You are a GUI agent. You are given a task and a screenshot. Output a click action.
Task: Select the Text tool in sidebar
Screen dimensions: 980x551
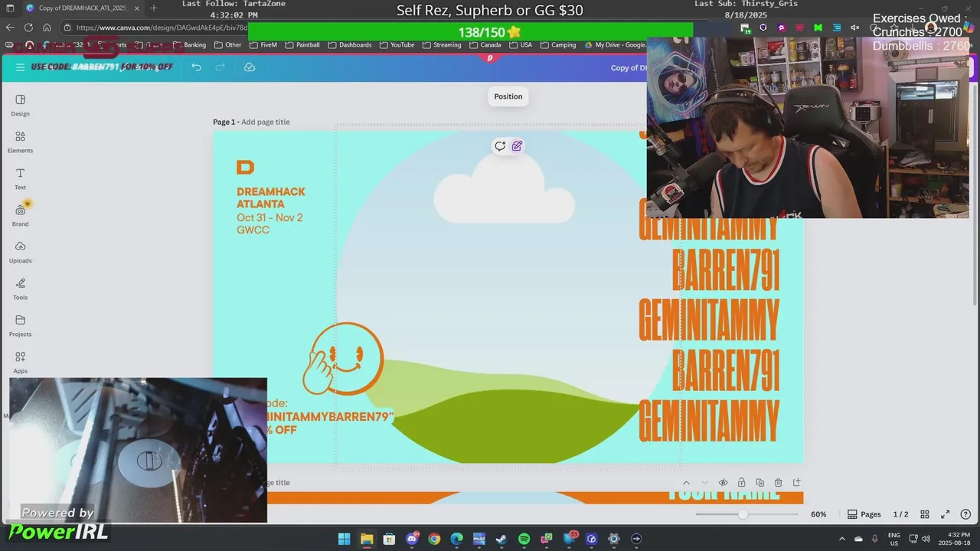[x=21, y=179]
